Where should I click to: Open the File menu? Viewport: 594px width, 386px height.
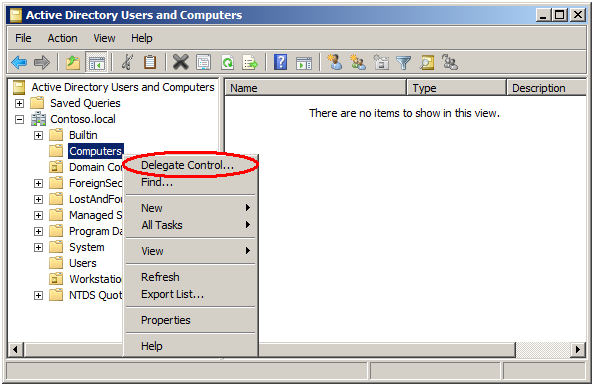click(x=23, y=38)
